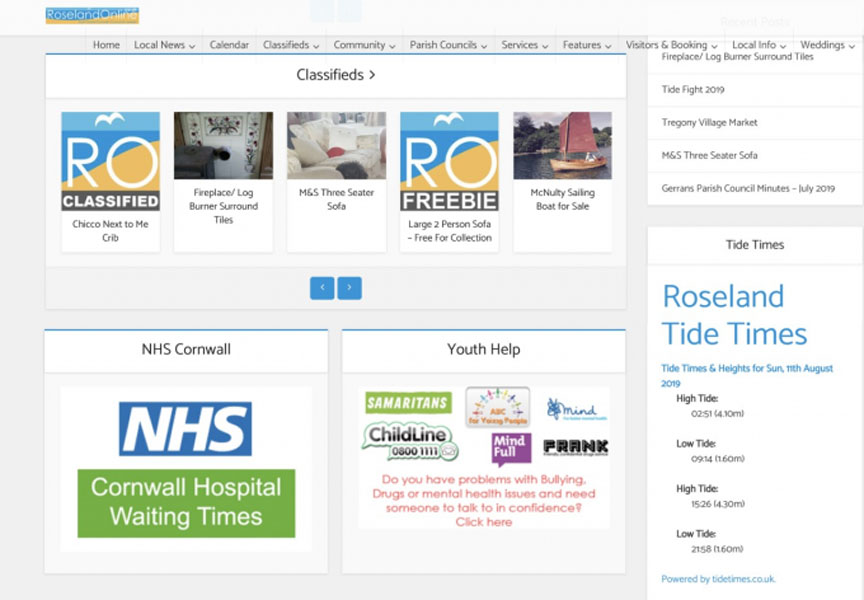Expand the Classifieds nav dropdown
The image size is (864, 600).
291,45
